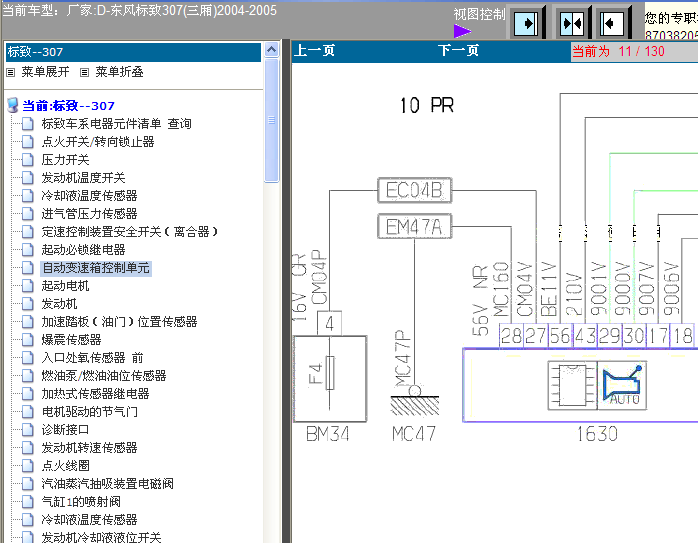Open 加速踏板(油门)位置传感器 entry
This screenshot has height=543, width=698.
point(119,321)
